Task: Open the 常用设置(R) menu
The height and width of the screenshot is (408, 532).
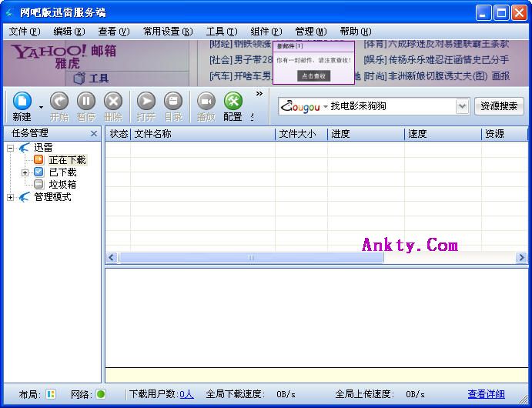Action: (168, 32)
